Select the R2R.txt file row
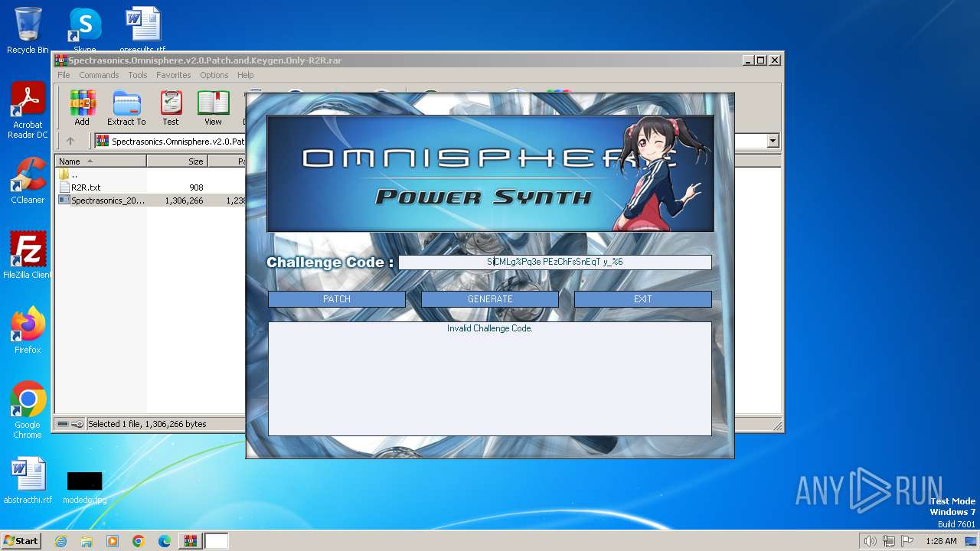Image resolution: width=980 pixels, height=551 pixels. pyautogui.click(x=150, y=187)
